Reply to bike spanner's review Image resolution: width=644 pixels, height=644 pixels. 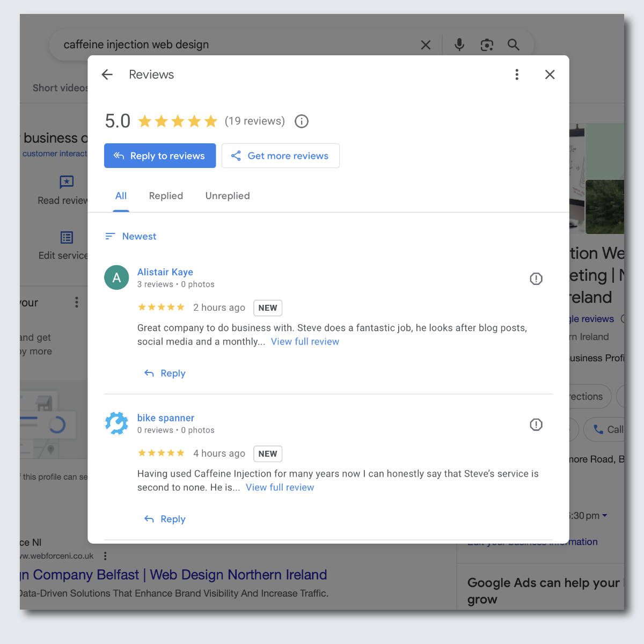165,519
